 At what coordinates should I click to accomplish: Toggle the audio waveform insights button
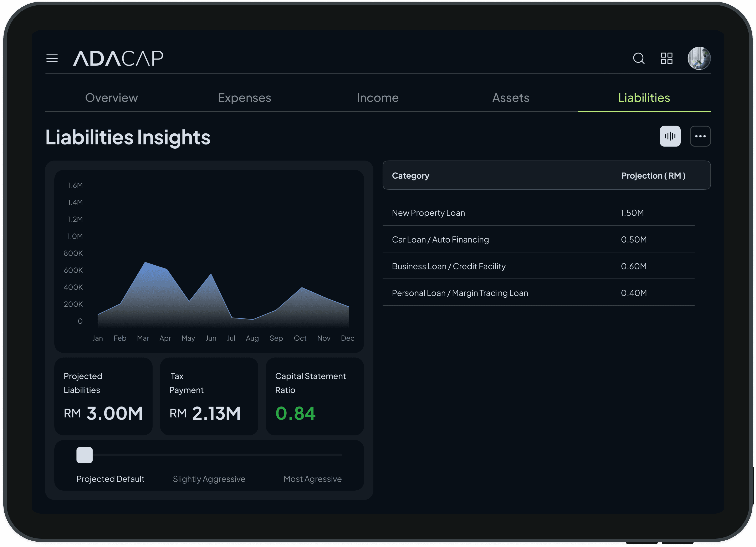[670, 136]
